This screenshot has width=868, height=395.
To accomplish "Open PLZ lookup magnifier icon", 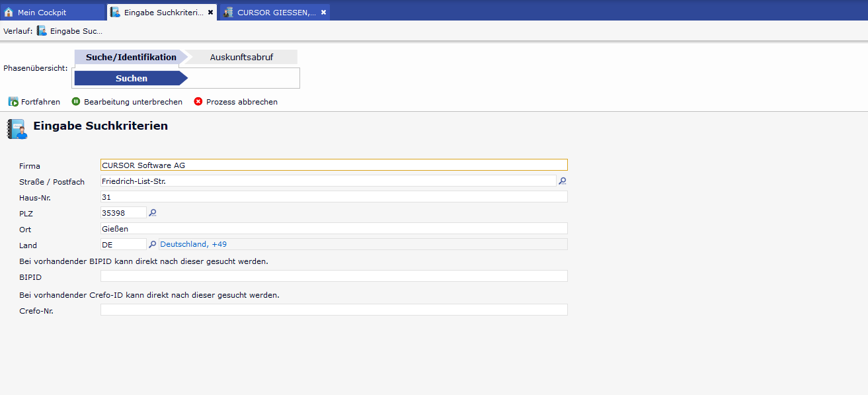I will pyautogui.click(x=153, y=212).
